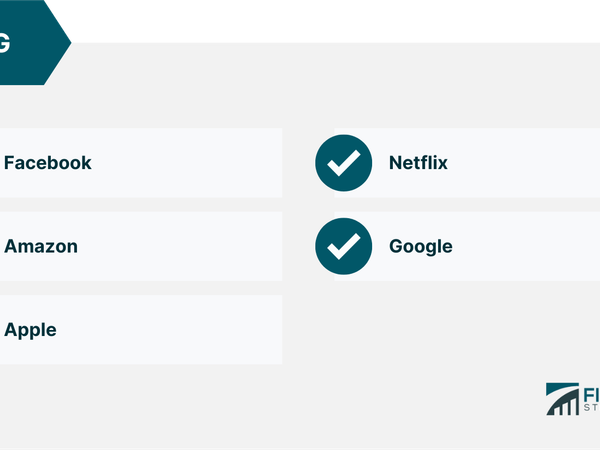The height and width of the screenshot is (450, 600).
Task: Click empty space right of Apple text
Action: point(170,330)
